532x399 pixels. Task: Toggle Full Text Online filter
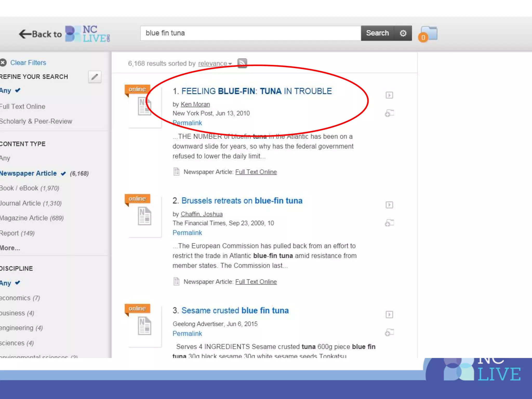click(x=23, y=107)
